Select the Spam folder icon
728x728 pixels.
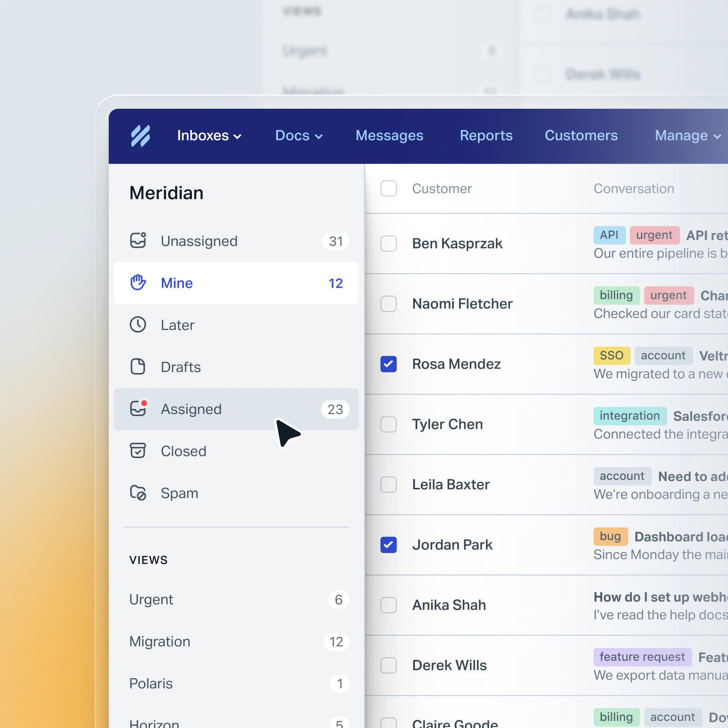[138, 493]
